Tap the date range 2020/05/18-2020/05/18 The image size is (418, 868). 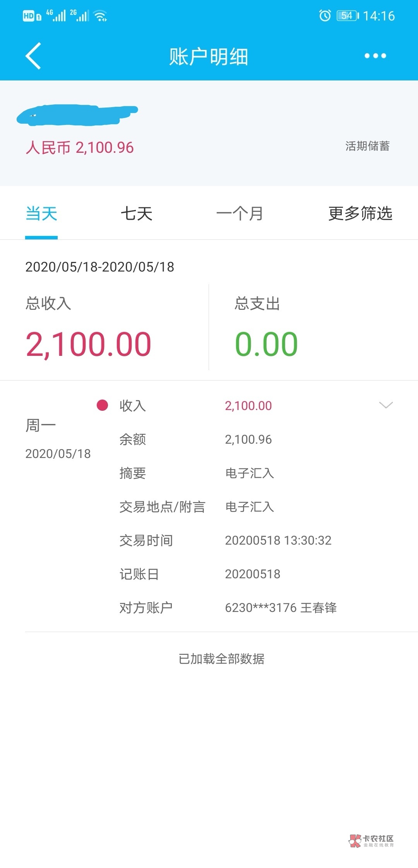click(x=99, y=267)
